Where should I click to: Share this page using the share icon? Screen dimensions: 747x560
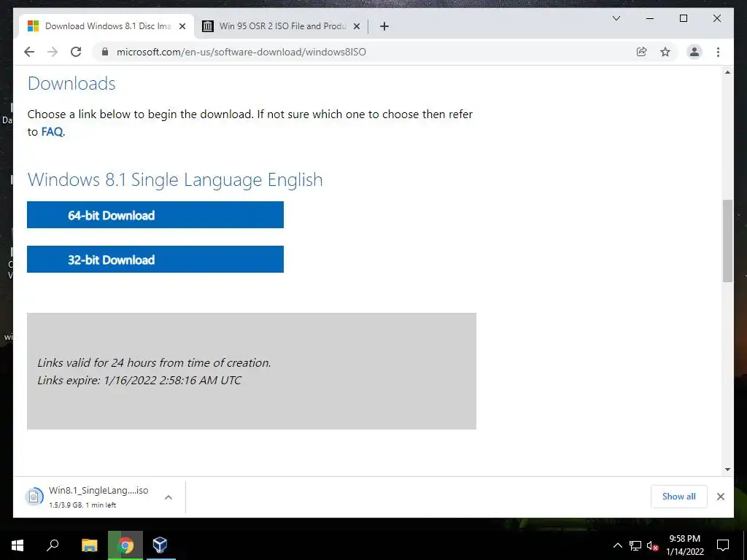click(642, 52)
